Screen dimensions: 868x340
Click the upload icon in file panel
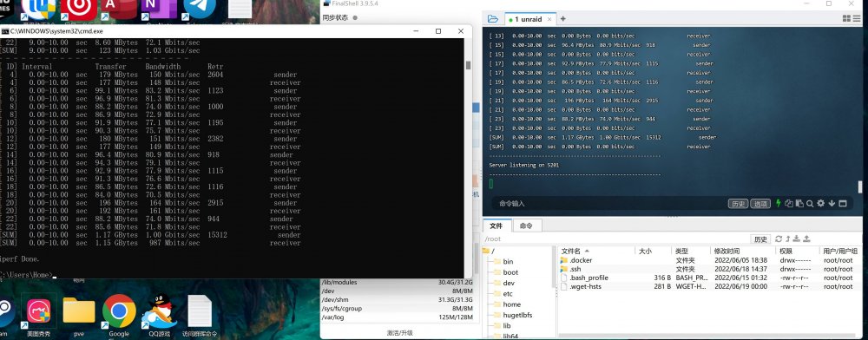pos(806,239)
